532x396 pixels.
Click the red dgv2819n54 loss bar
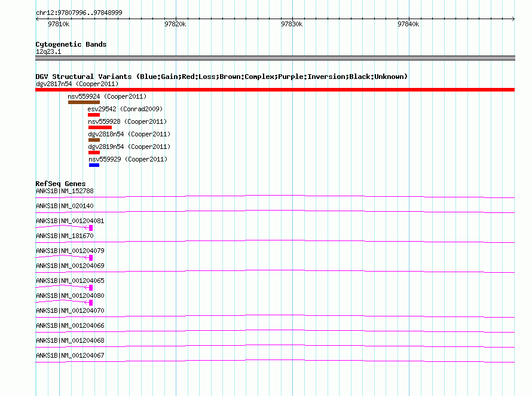click(x=94, y=153)
